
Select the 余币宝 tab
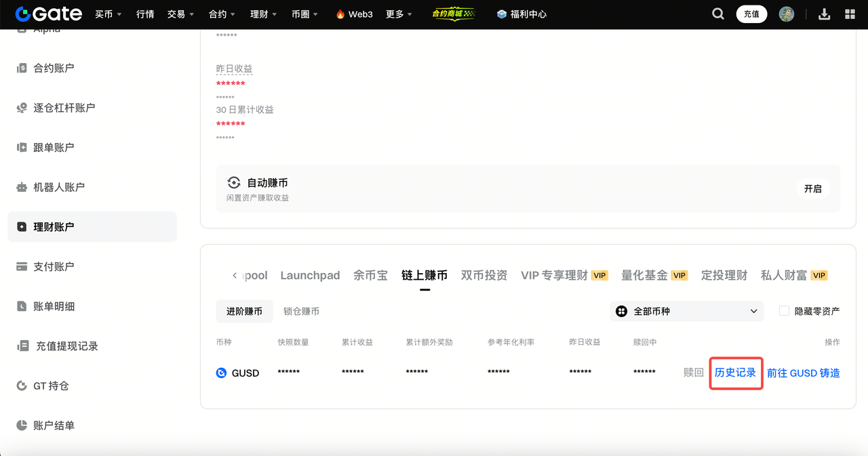[370, 275]
